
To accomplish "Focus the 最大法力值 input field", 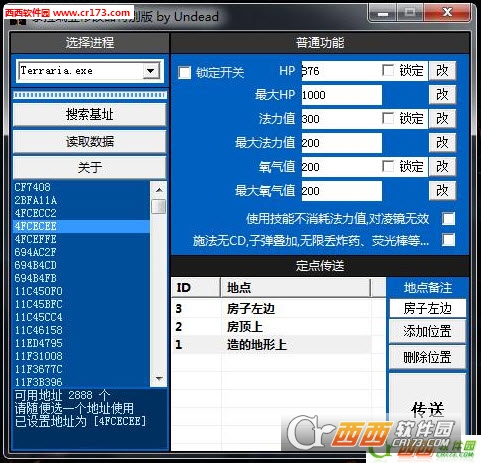I will [x=341, y=143].
